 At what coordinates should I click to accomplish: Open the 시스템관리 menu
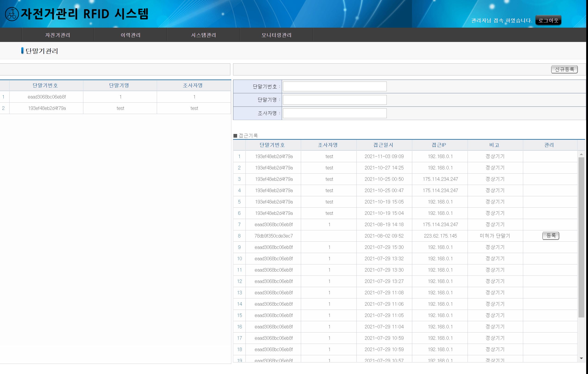pos(203,35)
